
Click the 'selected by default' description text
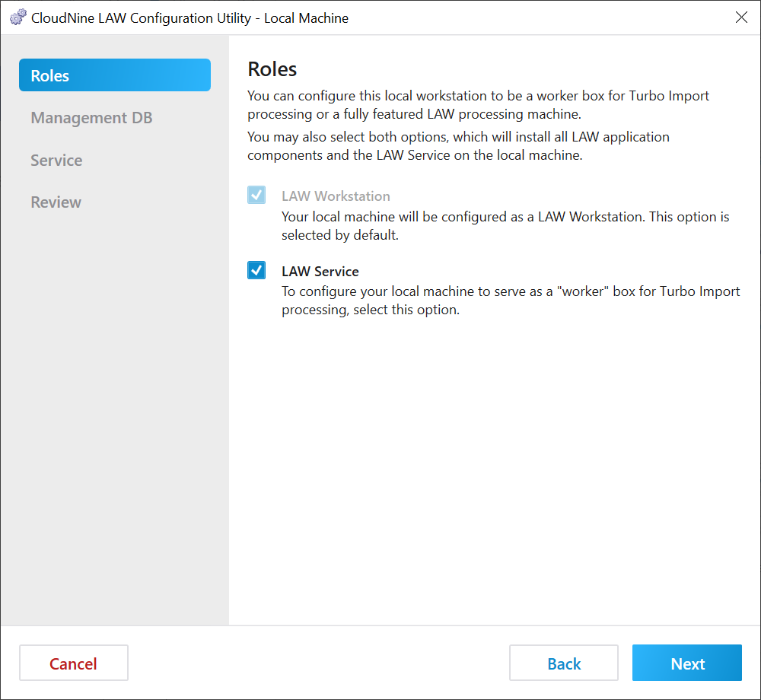(x=505, y=225)
